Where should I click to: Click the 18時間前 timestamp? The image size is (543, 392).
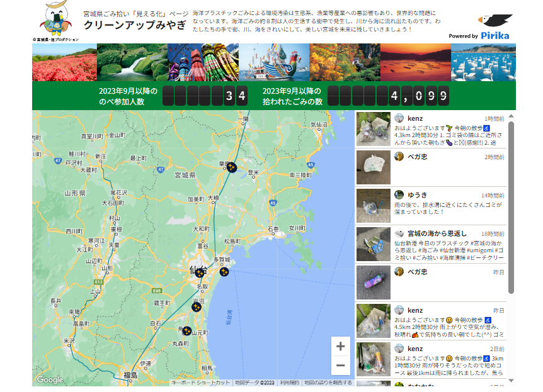click(x=493, y=234)
